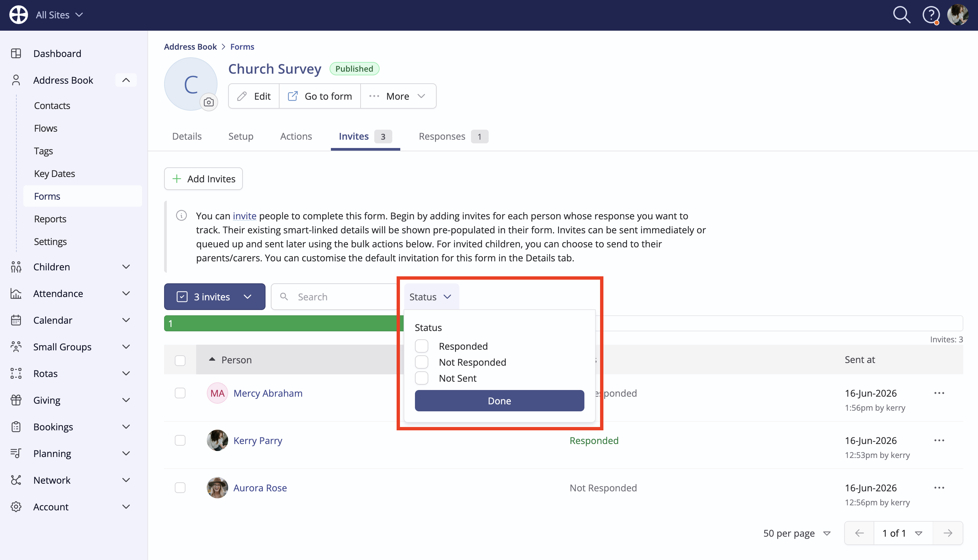Open the 3 invites bulk actions dropdown
The image size is (978, 560).
[215, 297]
